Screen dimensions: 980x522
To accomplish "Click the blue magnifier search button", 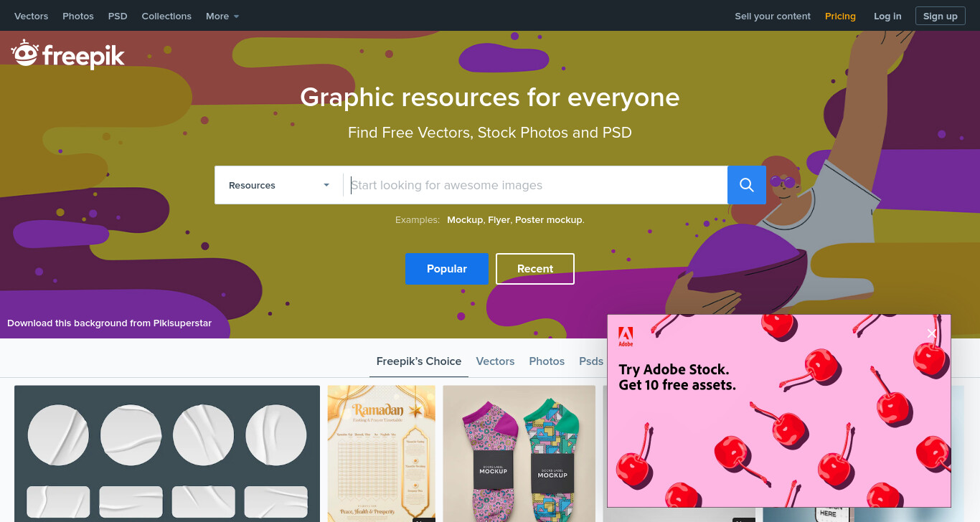I will 746,185.
